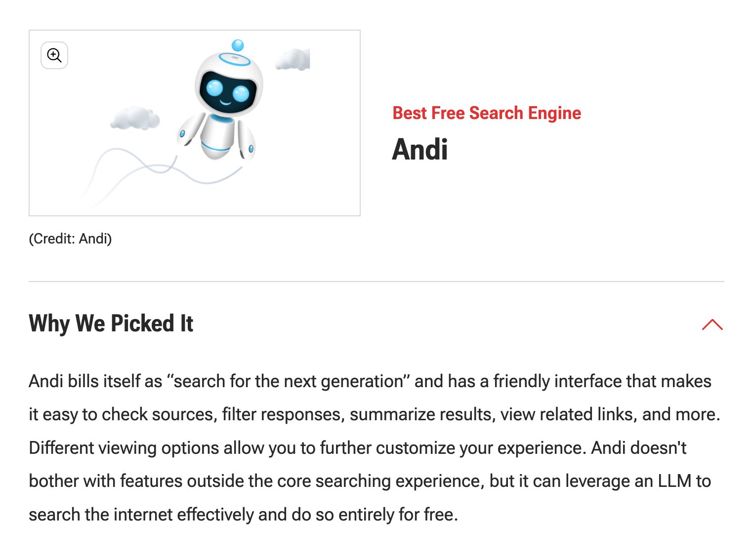The width and height of the screenshot is (752, 560).
Task: Click the red Best Free Search Engine label
Action: point(486,113)
